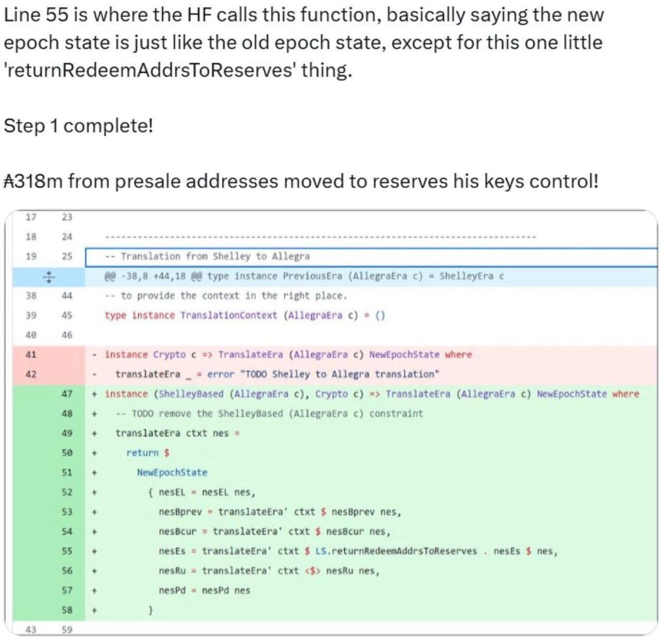Click new line number 47 in the gutter
This screenshot has height=644, width=669.
point(67,394)
